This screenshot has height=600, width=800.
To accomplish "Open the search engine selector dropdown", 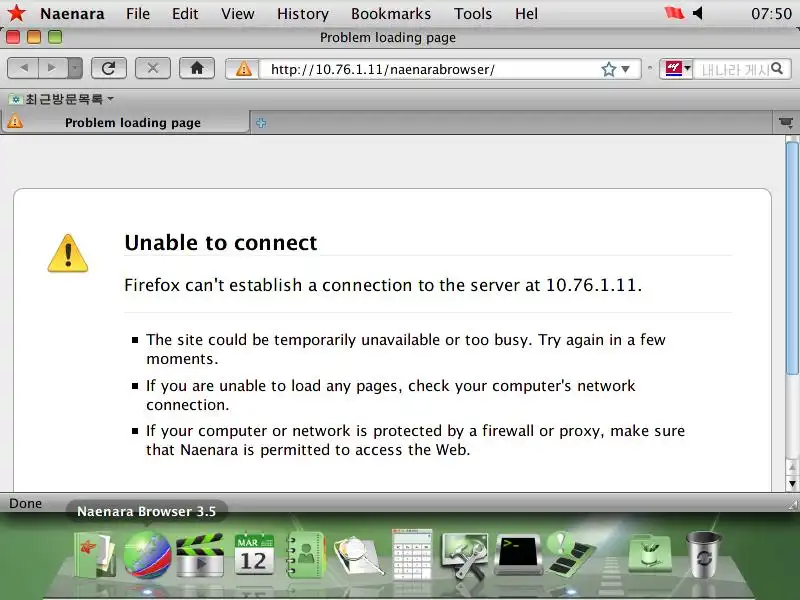I will [x=677, y=68].
